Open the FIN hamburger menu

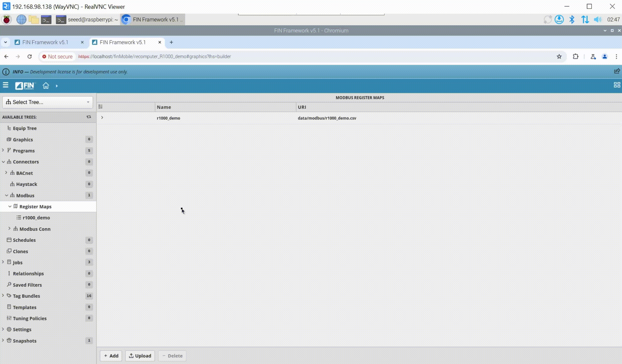pos(5,85)
